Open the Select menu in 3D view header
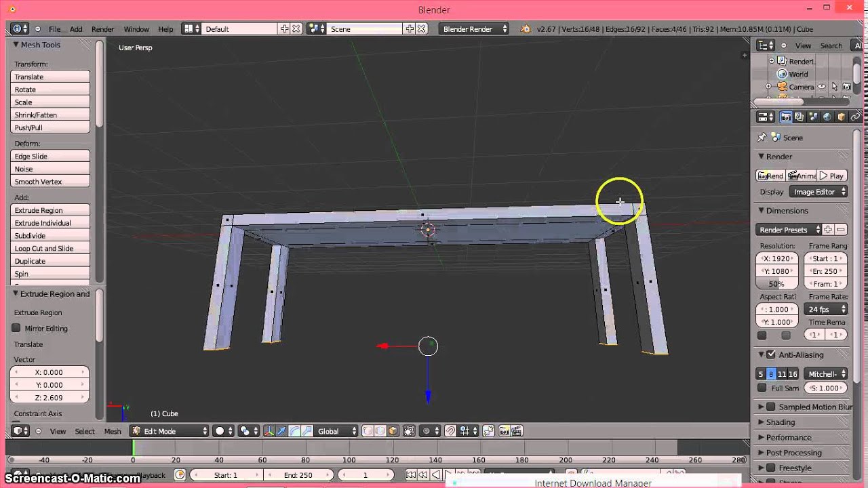The image size is (868, 488). (x=85, y=431)
